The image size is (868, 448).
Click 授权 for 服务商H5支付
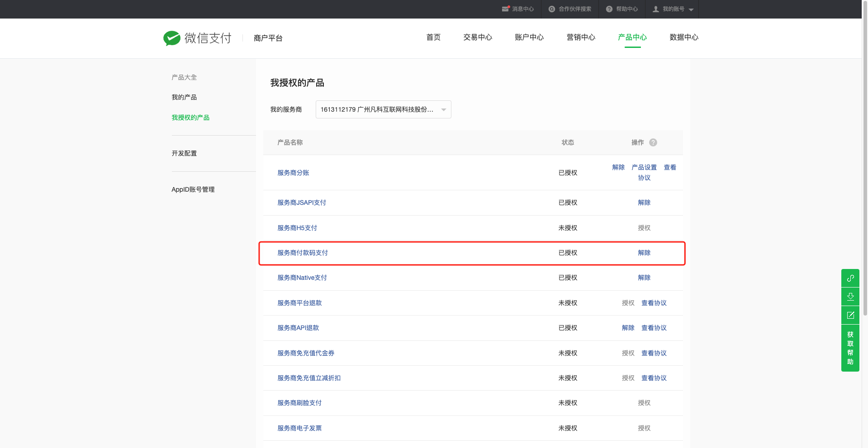point(644,228)
